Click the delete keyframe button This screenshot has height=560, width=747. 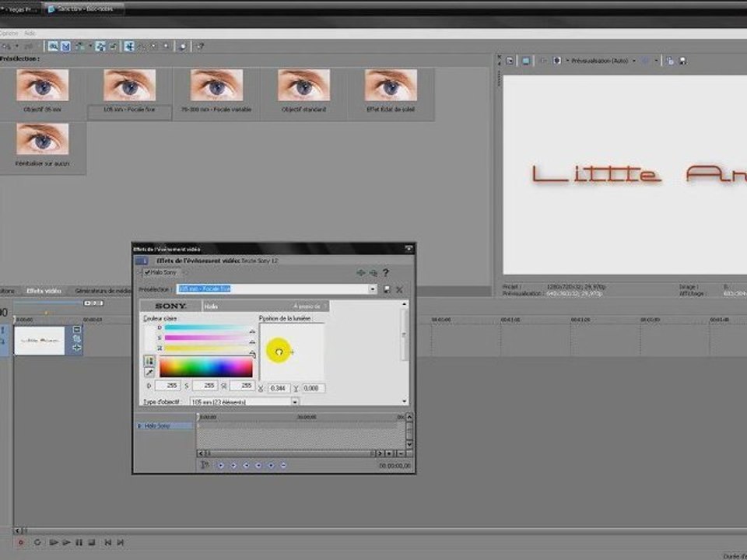click(283, 465)
